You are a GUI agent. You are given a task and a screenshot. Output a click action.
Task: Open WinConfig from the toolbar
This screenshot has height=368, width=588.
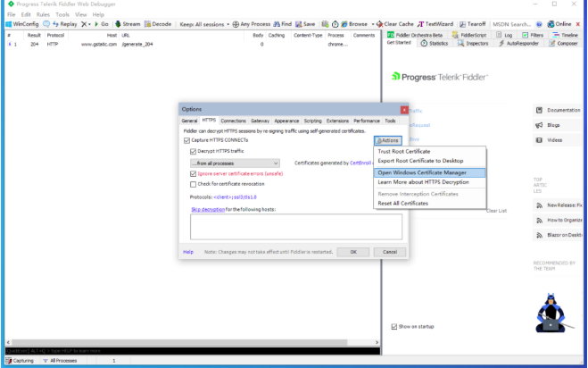[22, 24]
